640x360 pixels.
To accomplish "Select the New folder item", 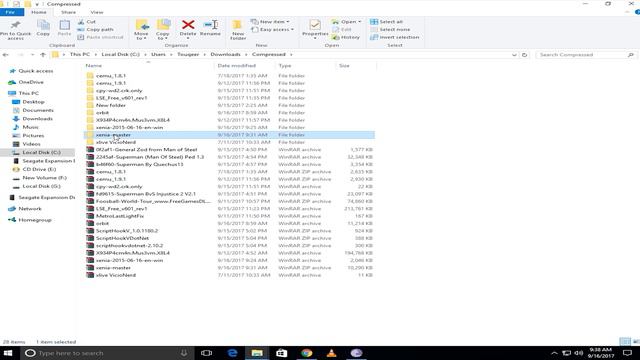I will 111,105.
